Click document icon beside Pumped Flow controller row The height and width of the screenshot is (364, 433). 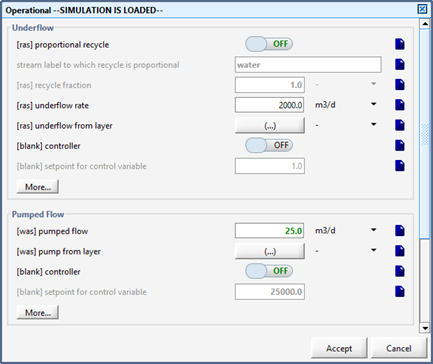[x=400, y=271]
